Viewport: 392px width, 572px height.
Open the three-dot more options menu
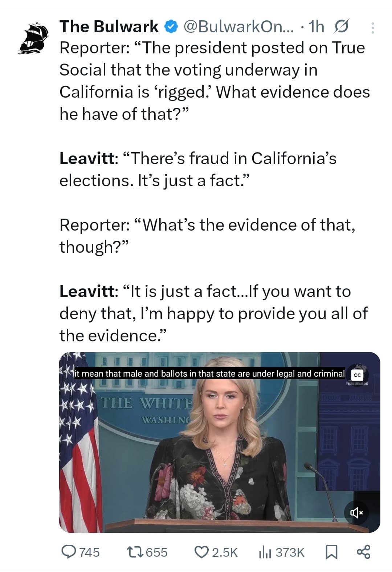(x=372, y=28)
